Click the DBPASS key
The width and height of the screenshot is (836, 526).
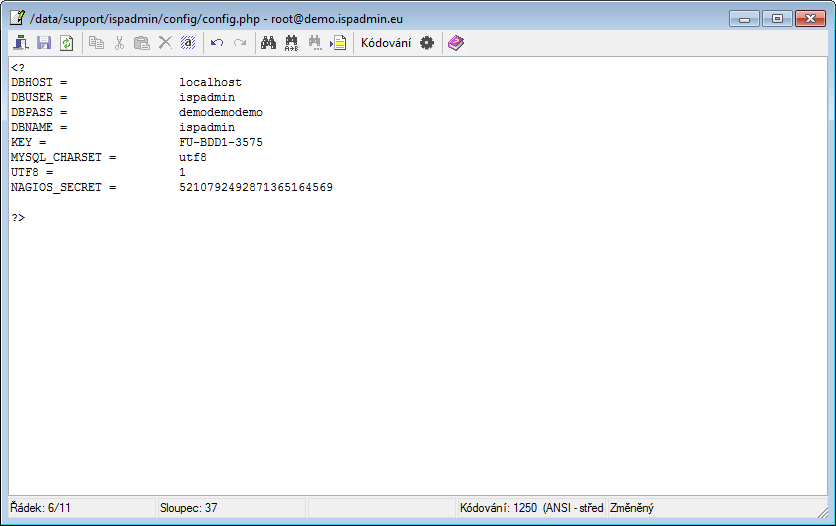[32, 112]
